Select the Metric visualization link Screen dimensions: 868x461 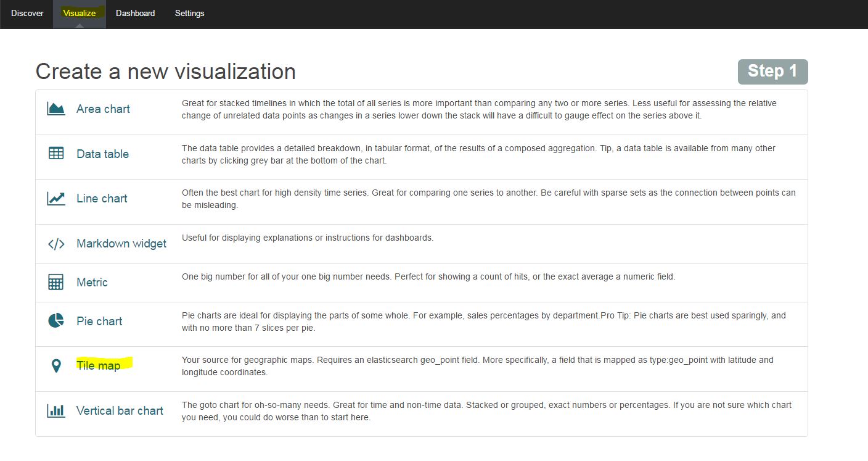click(92, 283)
